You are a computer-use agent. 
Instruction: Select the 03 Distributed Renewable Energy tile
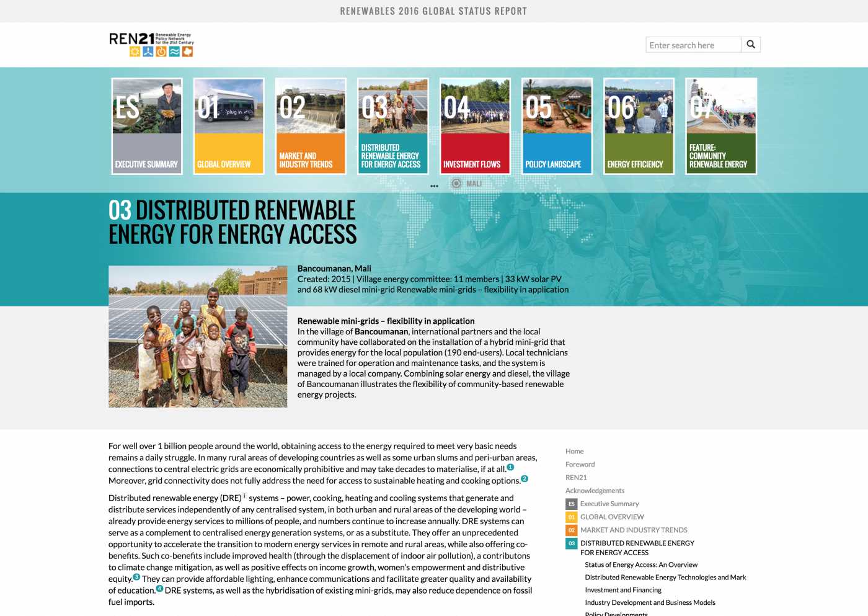coord(392,126)
